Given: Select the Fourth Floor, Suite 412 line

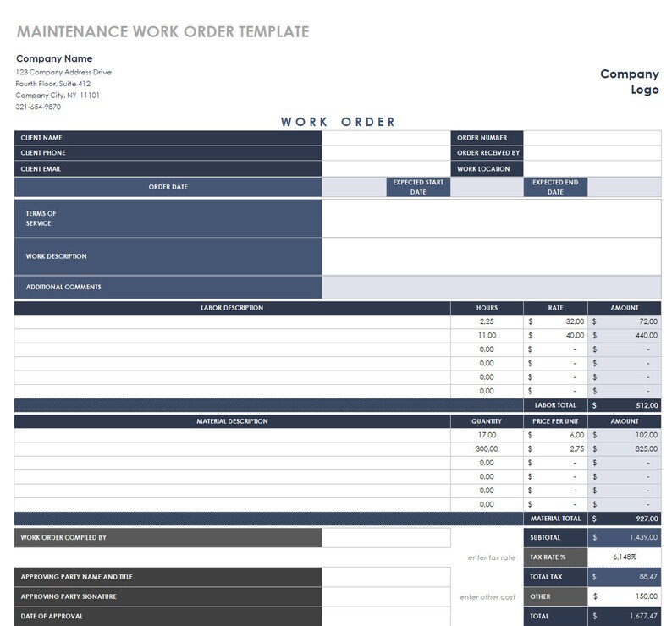Looking at the screenshot, I should point(53,84).
